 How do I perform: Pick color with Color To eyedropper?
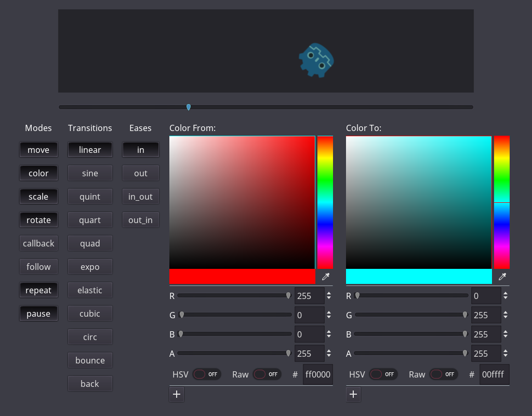(502, 277)
